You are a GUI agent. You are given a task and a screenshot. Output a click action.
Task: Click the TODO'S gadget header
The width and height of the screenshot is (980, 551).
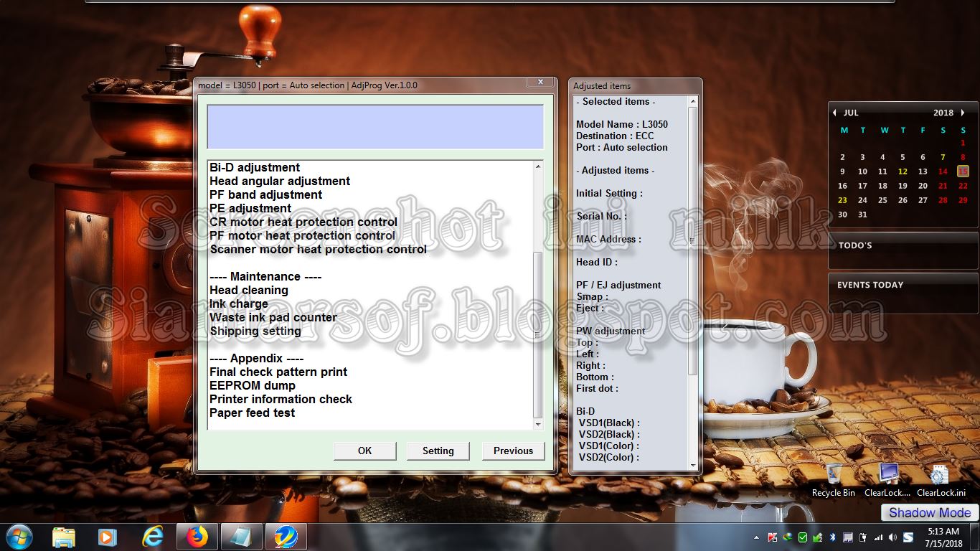(x=855, y=245)
